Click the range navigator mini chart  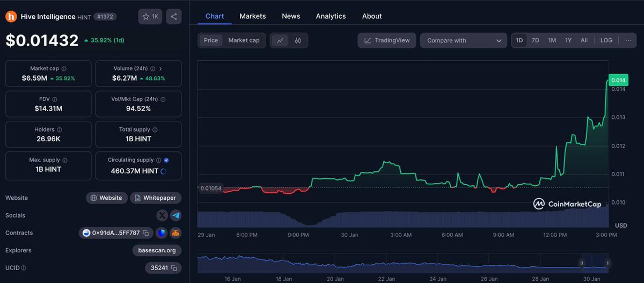[x=404, y=264]
